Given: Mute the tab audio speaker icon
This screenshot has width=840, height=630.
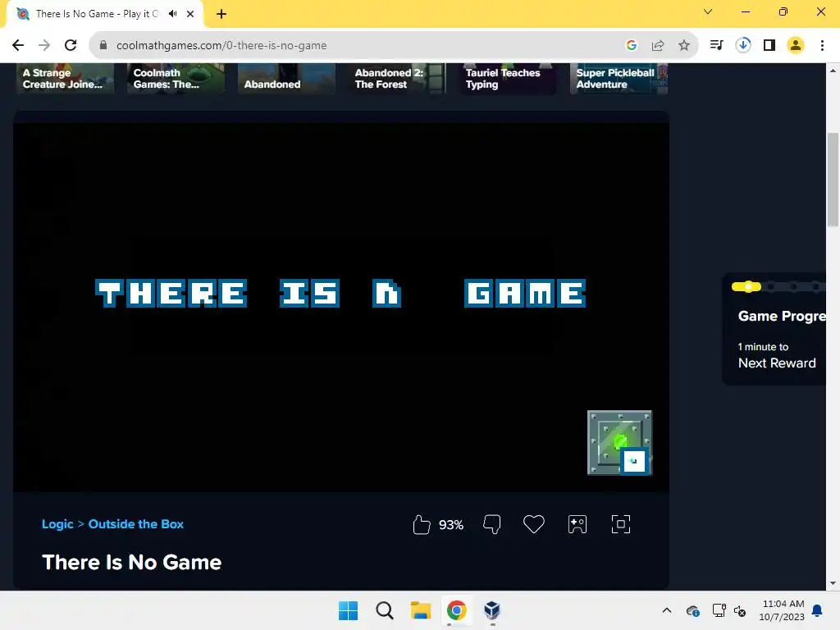Looking at the screenshot, I should (x=172, y=14).
